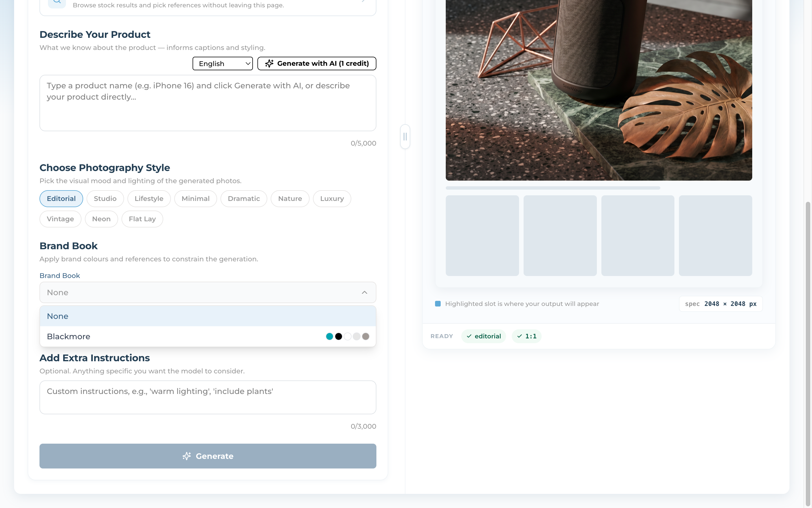Choose Blackmore brand book option
812x508 pixels.
(208, 336)
